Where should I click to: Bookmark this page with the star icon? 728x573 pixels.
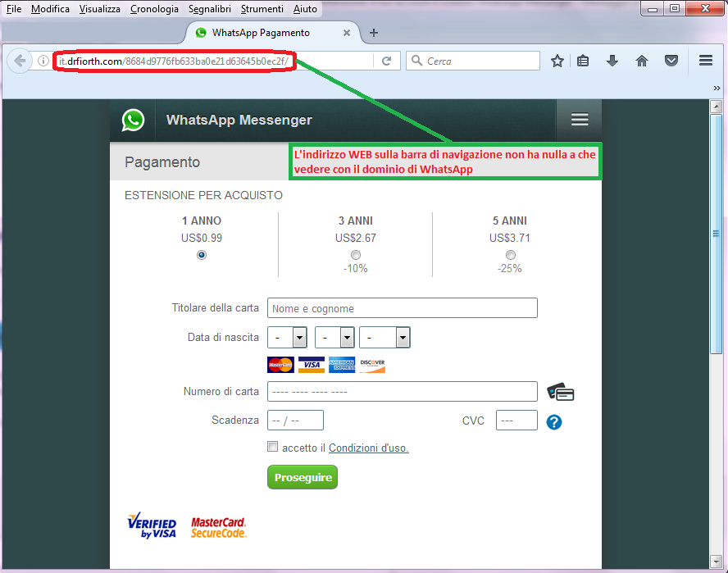click(x=557, y=61)
